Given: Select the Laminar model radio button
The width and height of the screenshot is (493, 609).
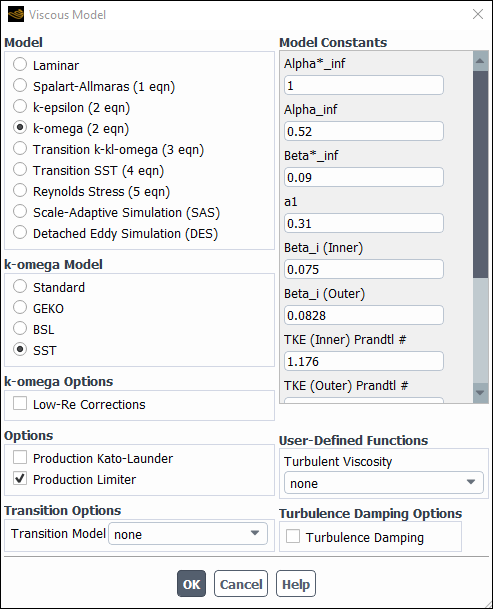Looking at the screenshot, I should click(x=20, y=64).
